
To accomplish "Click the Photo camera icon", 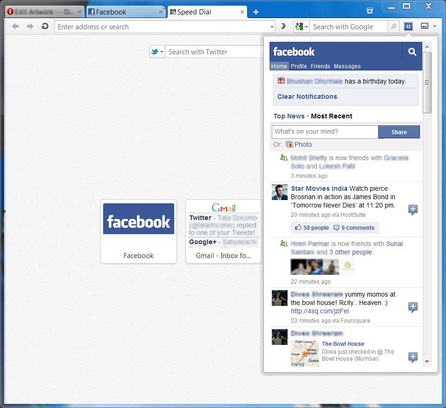I will (x=289, y=144).
